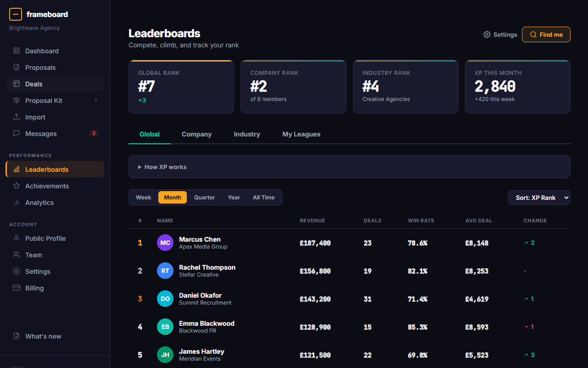
Task: Click the What's new icon
Action: pos(17,336)
